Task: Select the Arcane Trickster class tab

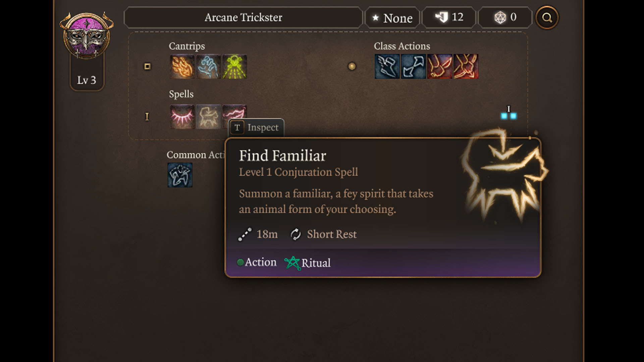Action: [243, 18]
